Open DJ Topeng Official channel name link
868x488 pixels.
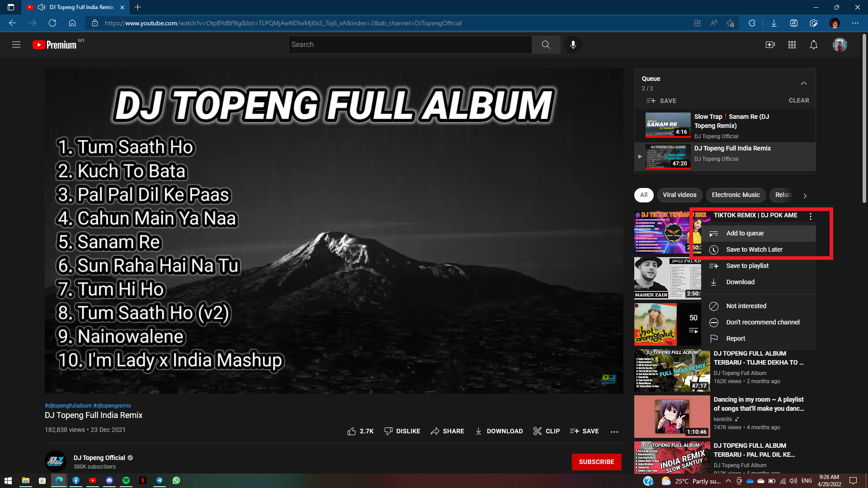(99, 458)
